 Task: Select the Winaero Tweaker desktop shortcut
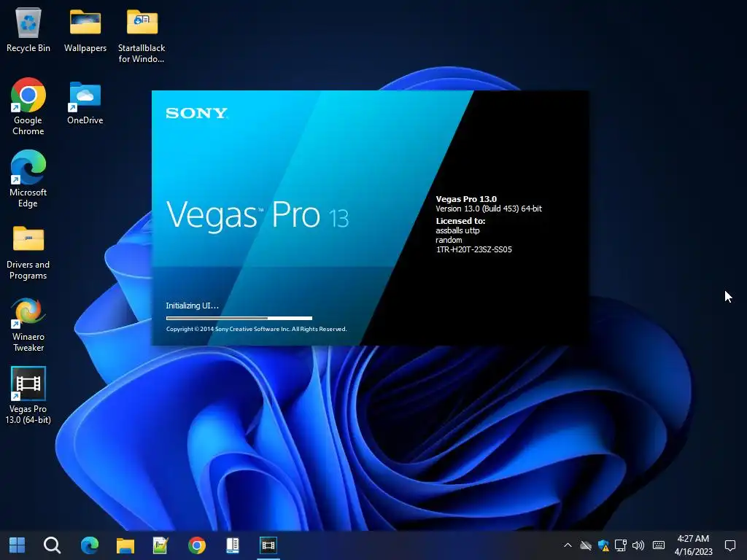[x=28, y=324]
